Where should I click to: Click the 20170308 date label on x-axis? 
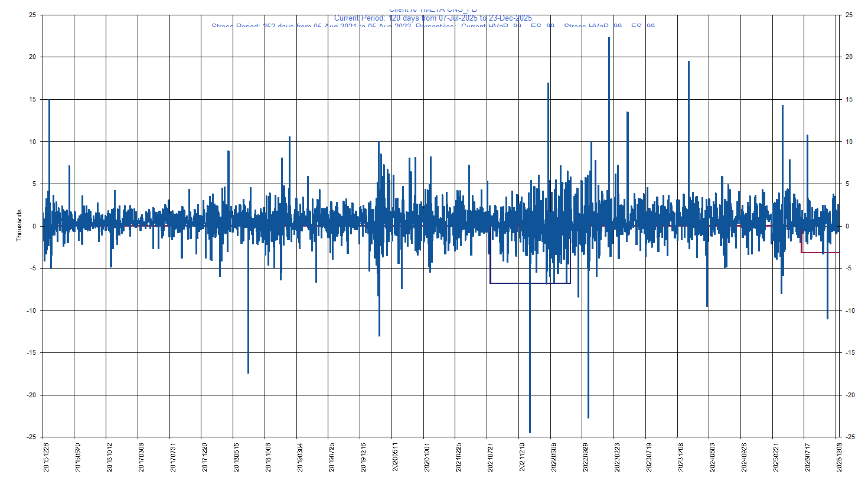point(141,457)
